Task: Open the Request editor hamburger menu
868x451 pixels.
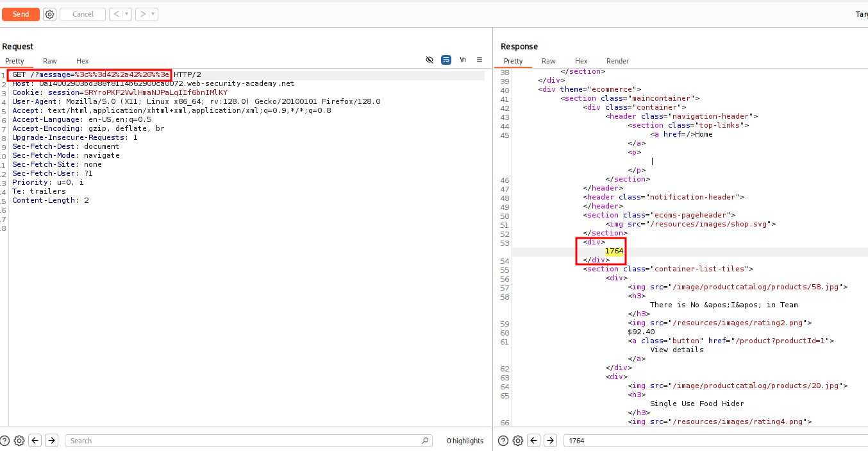Action: pyautogui.click(x=480, y=60)
